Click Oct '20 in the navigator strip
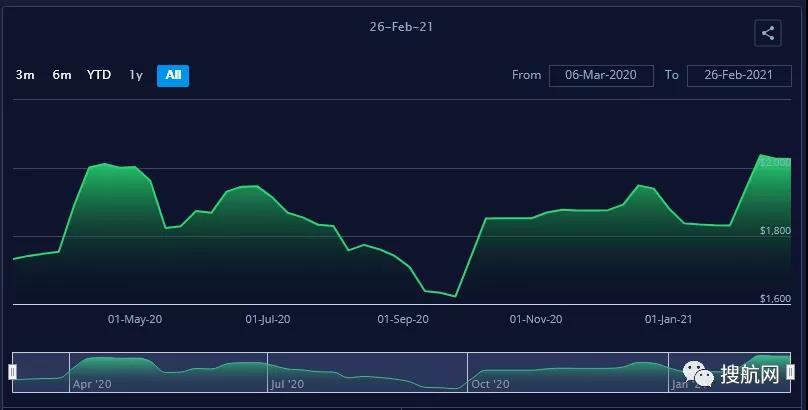808x410 pixels. [x=490, y=384]
